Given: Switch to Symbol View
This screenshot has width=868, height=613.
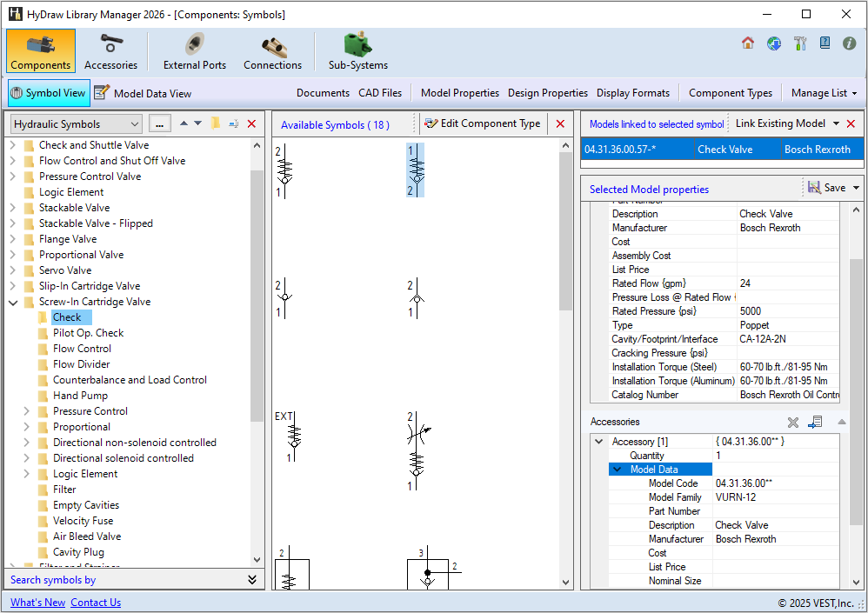Looking at the screenshot, I should point(49,93).
